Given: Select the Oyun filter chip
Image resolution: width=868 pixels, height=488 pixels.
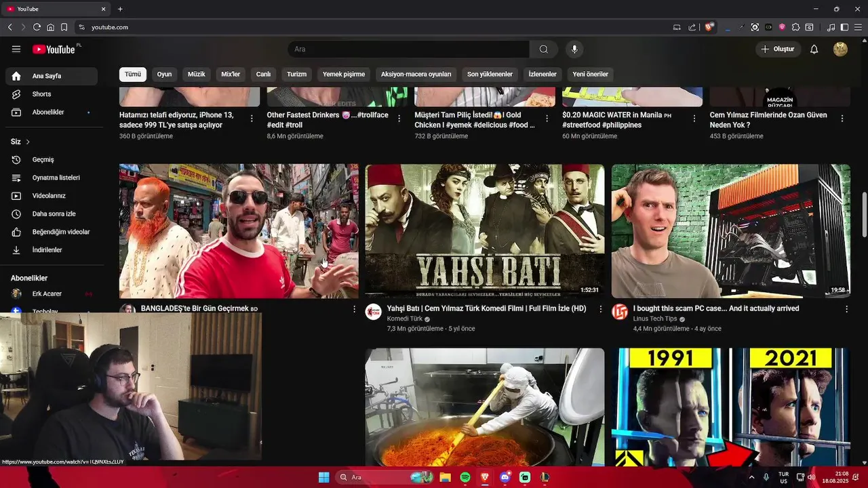Looking at the screenshot, I should point(164,74).
